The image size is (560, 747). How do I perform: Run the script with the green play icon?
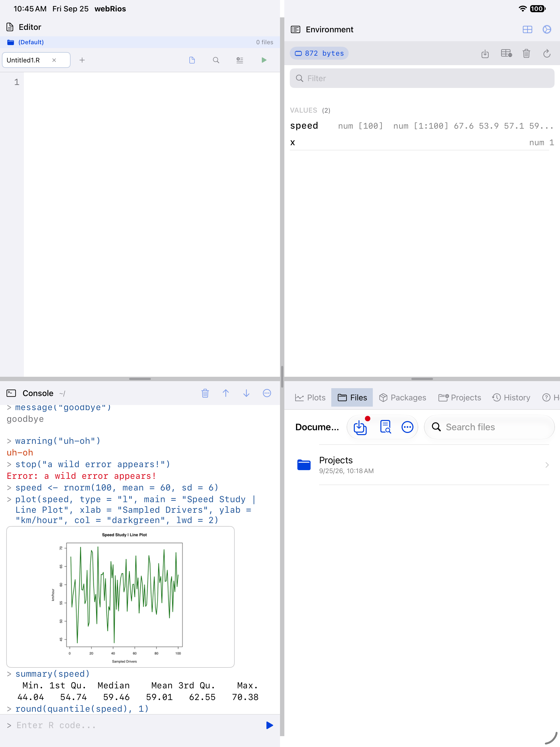(x=264, y=60)
